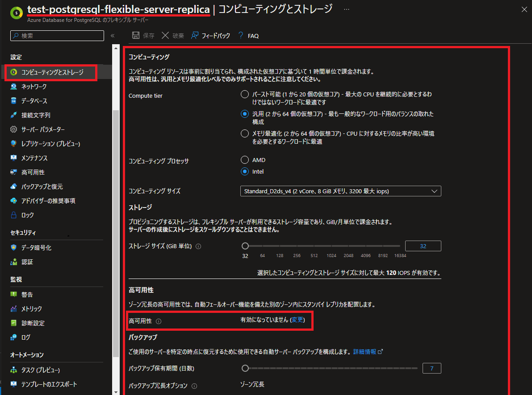532x395 pixels.
Task: Click the FAQ question mark icon
Action: pos(241,35)
